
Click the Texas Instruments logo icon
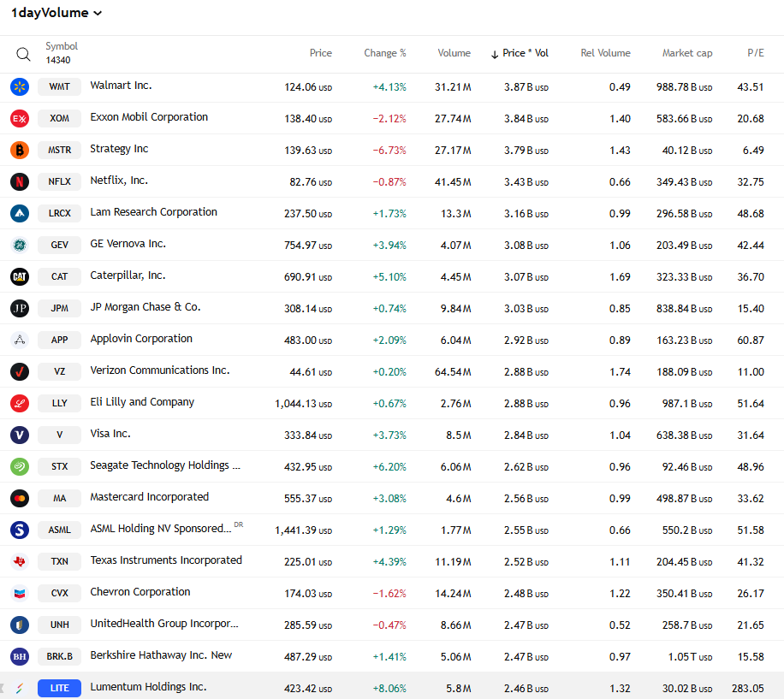click(20, 561)
